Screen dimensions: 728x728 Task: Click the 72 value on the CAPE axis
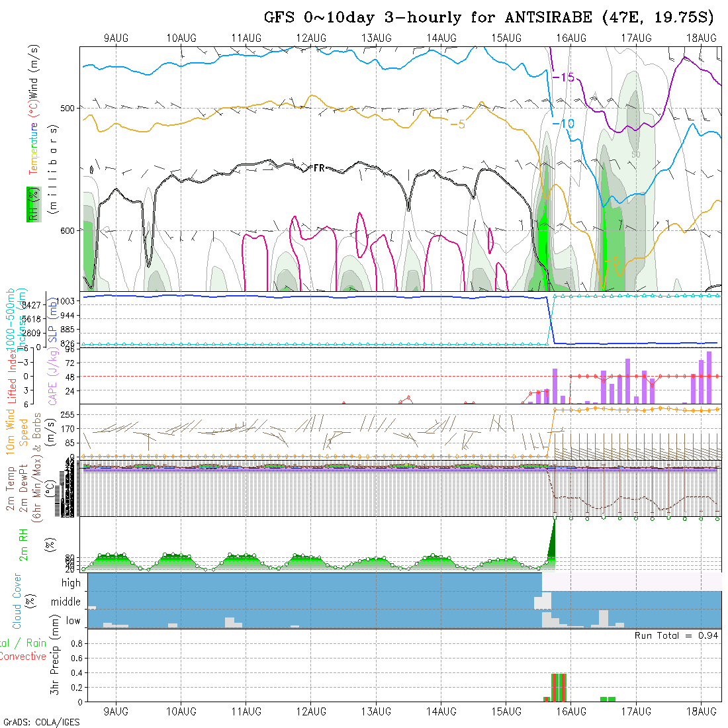69,363
